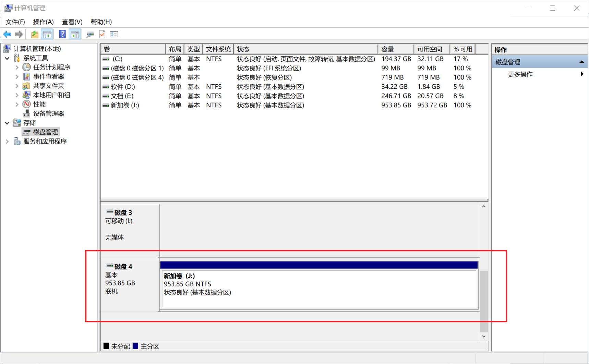Screen dimensions: 589x364
Task: Click the 可用空间 column header
Action: [430, 49]
